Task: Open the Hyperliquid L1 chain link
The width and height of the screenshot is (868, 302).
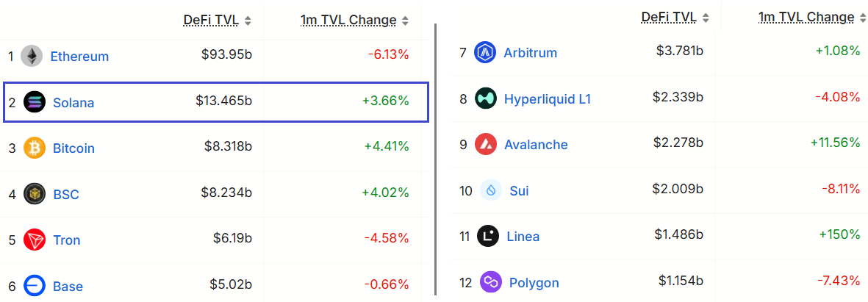Action: coord(548,98)
